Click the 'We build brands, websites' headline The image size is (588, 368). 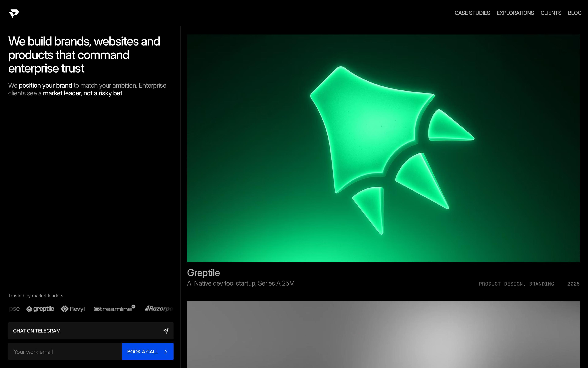[84, 55]
